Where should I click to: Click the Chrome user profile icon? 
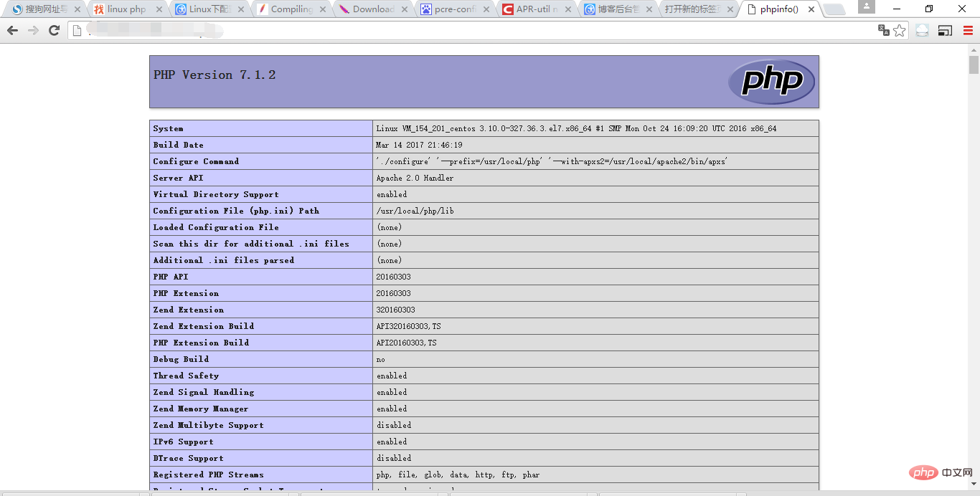(x=867, y=8)
